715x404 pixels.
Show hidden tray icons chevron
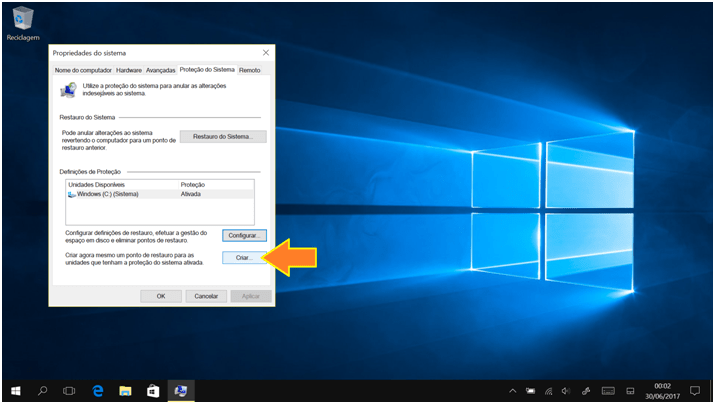[513, 390]
